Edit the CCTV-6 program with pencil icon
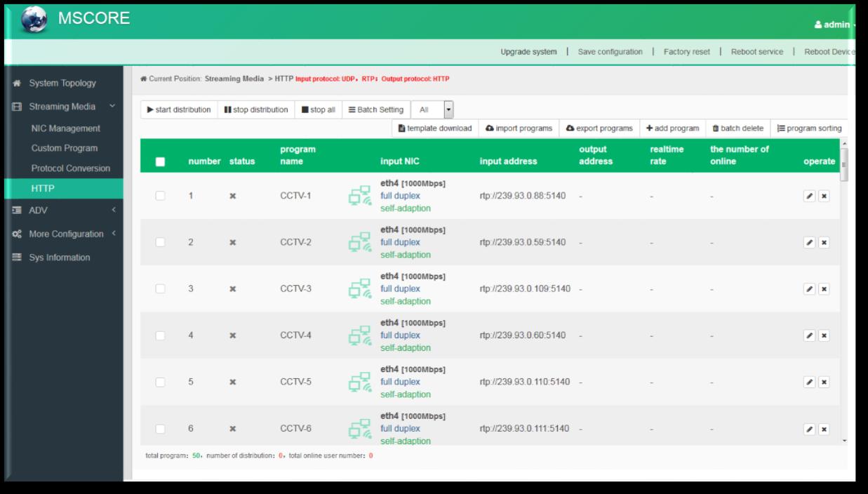This screenshot has height=494, width=868. tap(810, 429)
